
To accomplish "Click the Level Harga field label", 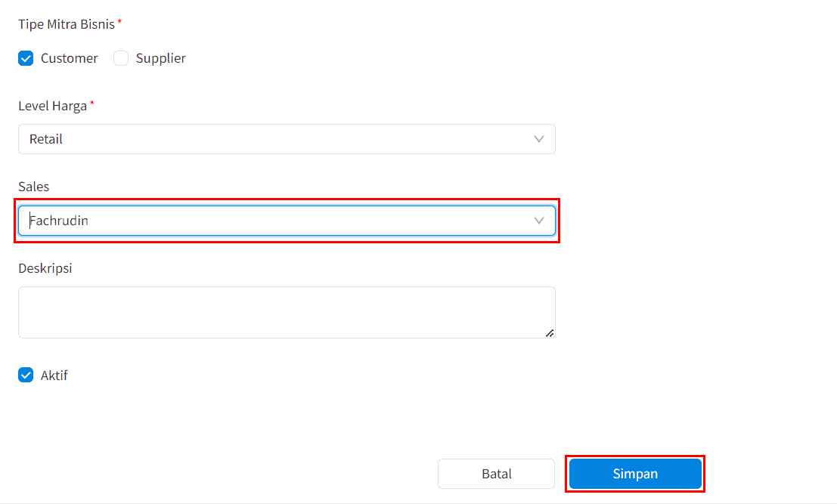I will point(53,106).
